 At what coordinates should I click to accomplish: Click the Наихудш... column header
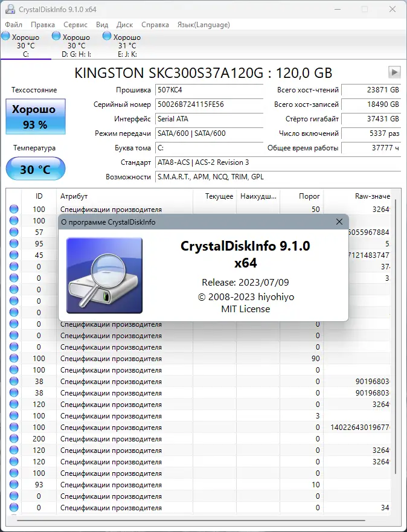click(x=258, y=196)
